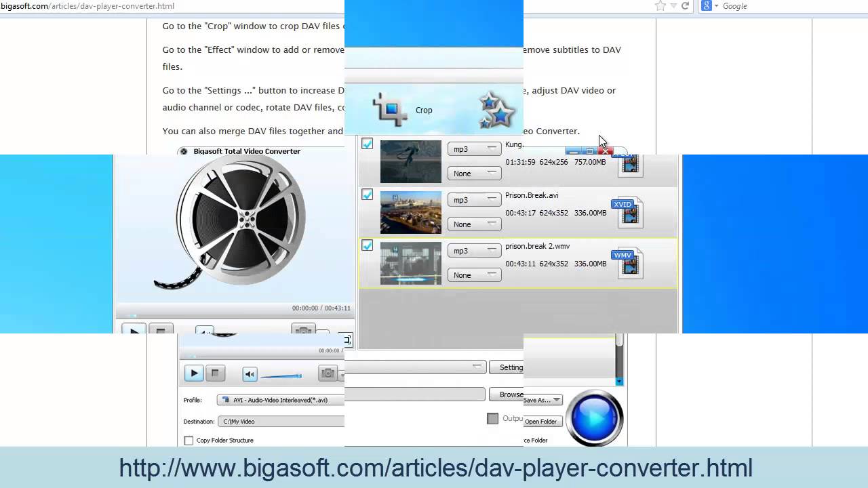The height and width of the screenshot is (488, 868).
Task: Select the Prison.Break.avi thumbnail
Action: 410,212
